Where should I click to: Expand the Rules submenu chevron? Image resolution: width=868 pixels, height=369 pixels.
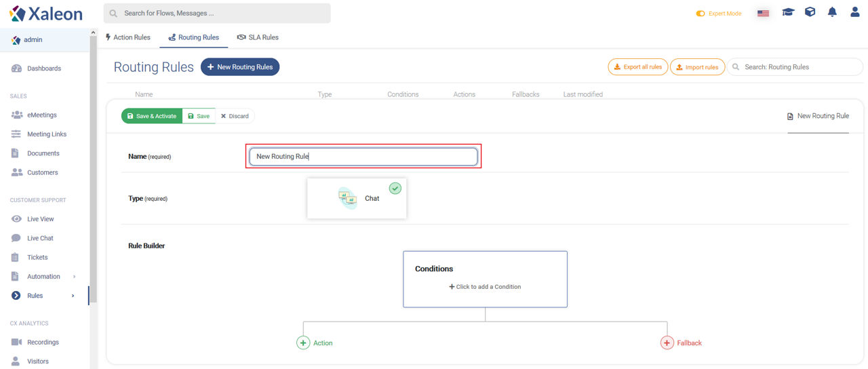click(73, 296)
